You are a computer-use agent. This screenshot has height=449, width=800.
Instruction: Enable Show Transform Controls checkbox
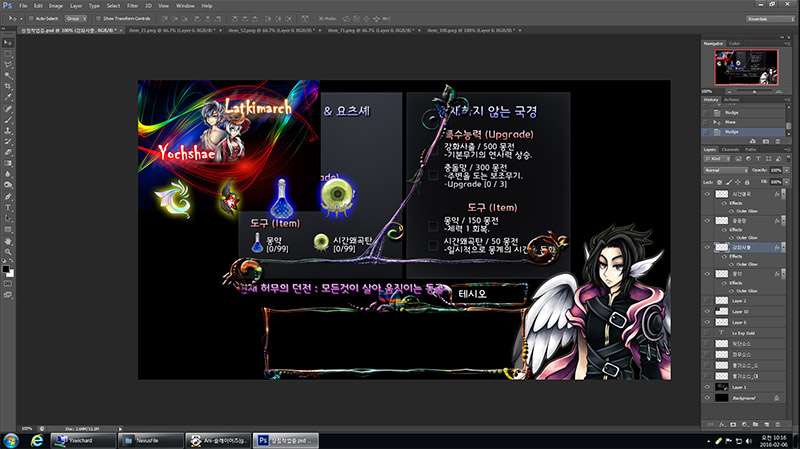pos(98,19)
